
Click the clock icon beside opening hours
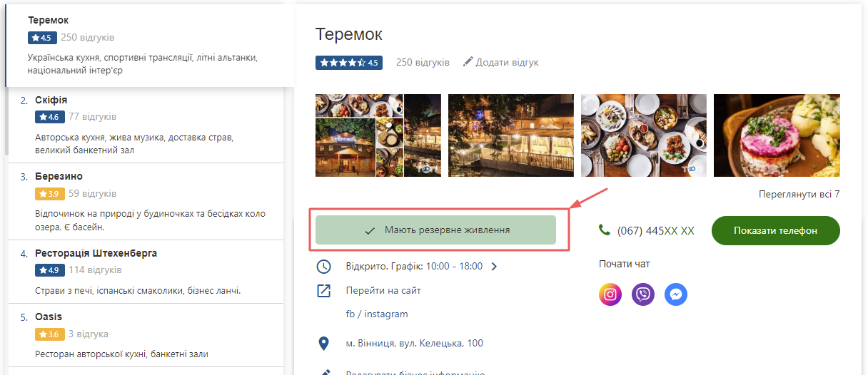pyautogui.click(x=324, y=267)
